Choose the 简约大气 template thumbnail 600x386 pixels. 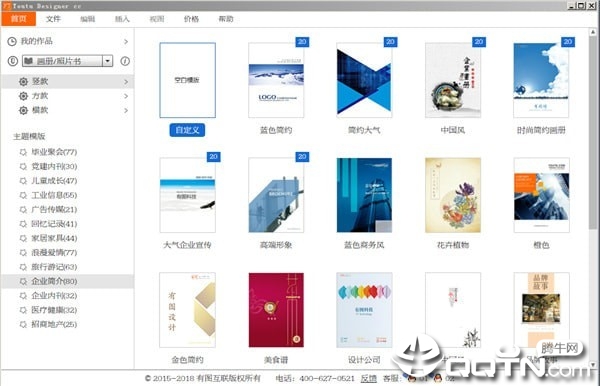[x=364, y=80]
